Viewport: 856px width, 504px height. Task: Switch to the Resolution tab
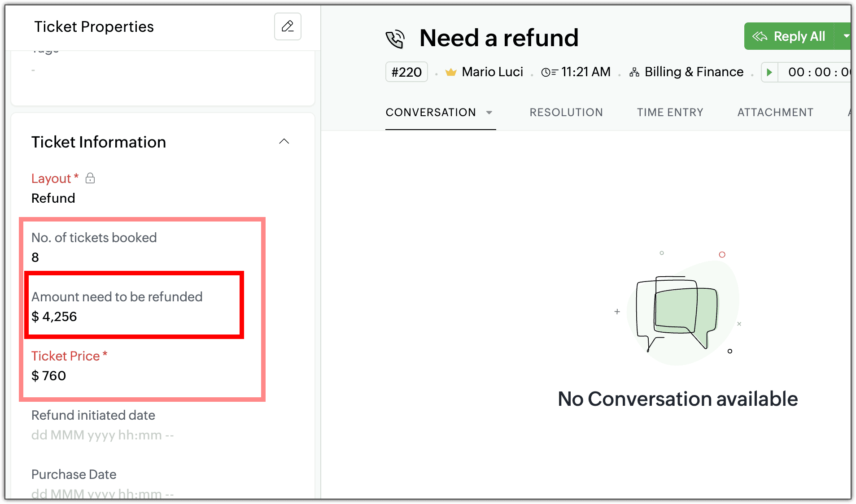pyautogui.click(x=566, y=113)
